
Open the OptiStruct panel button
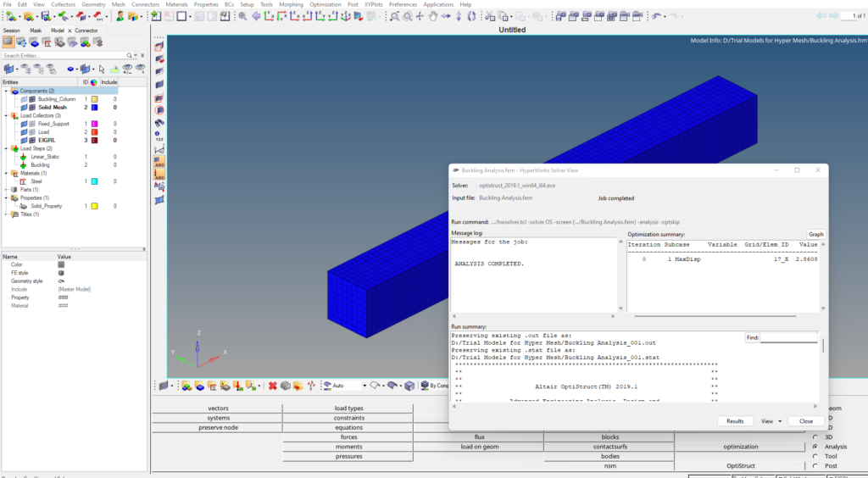click(x=740, y=466)
